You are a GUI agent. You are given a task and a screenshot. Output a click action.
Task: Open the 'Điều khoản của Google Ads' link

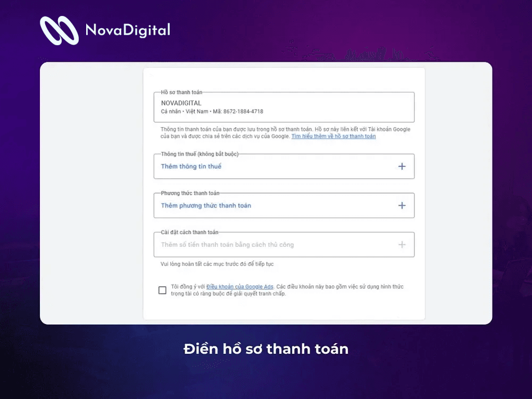(x=239, y=287)
